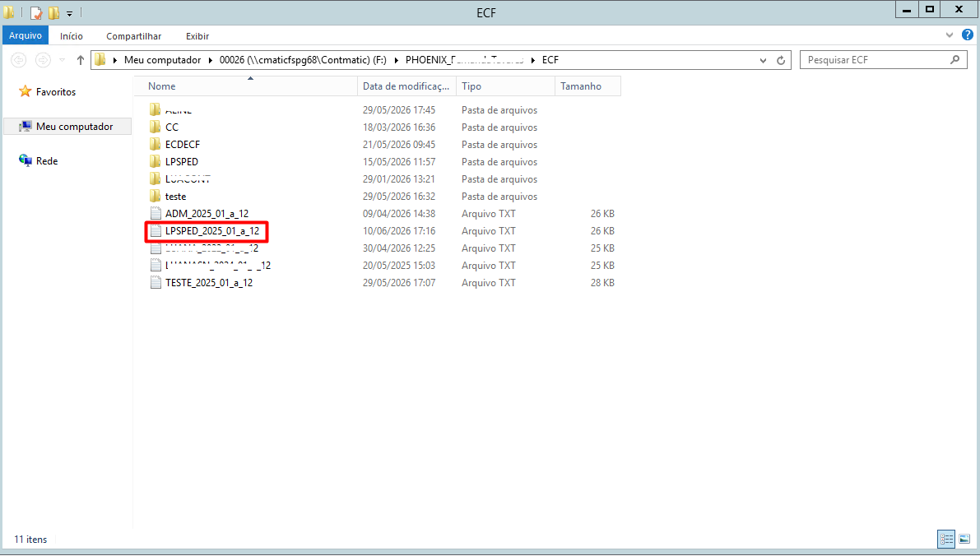Image resolution: width=980 pixels, height=556 pixels.
Task: Click the CC folder icon
Action: tap(156, 127)
